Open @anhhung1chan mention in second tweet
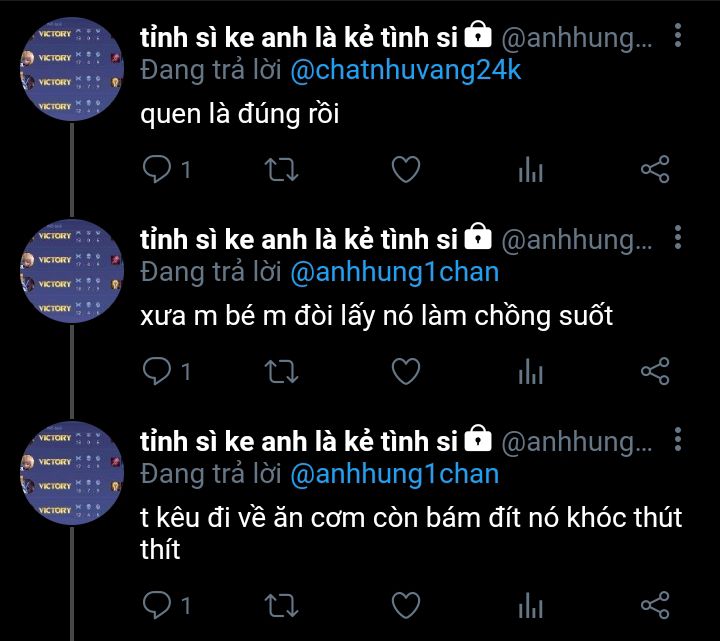720x641 pixels. click(395, 272)
